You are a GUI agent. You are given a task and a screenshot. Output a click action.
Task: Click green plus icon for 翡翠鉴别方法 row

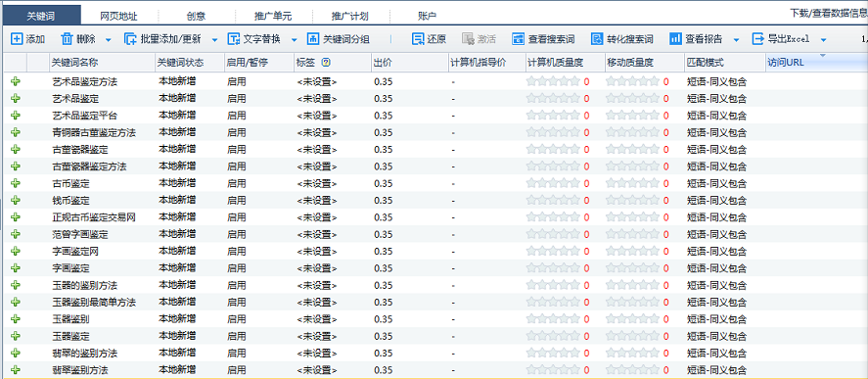click(16, 369)
